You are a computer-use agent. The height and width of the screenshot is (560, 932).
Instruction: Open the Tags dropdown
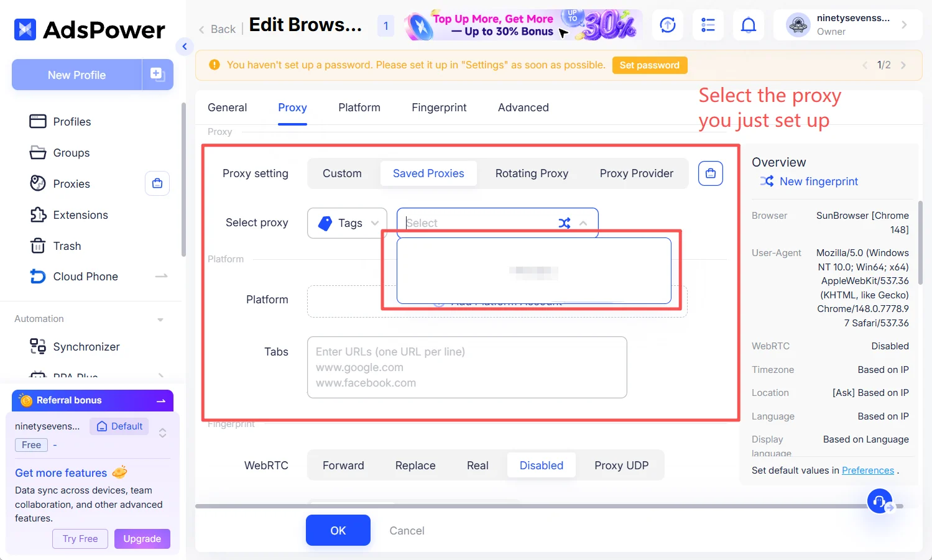[347, 223]
